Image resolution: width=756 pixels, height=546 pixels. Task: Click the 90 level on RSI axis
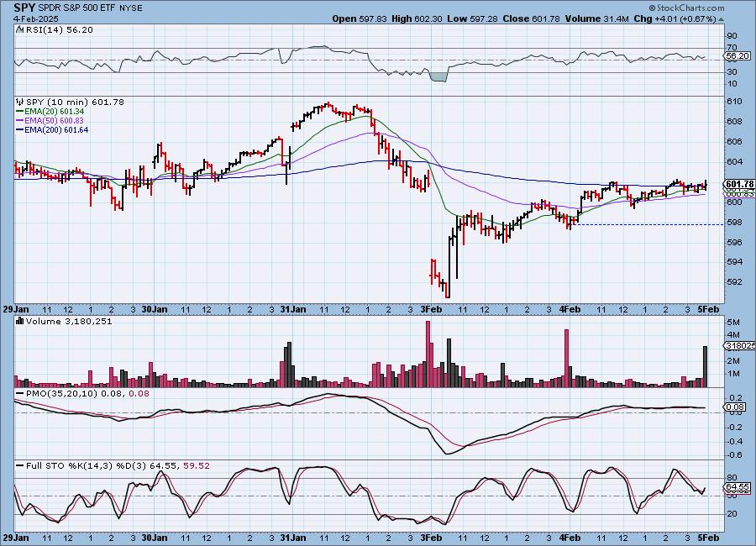[x=732, y=35]
